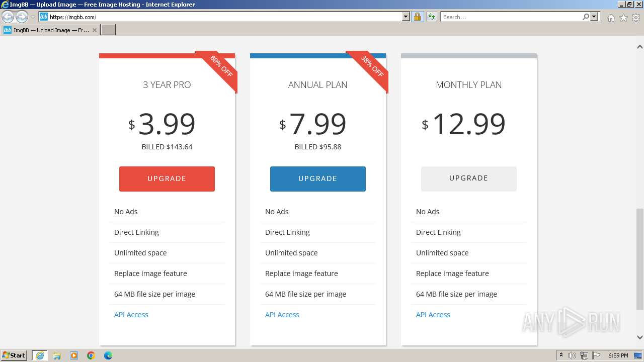The height and width of the screenshot is (362, 644).
Task: Click the magnifier search icon
Action: tap(586, 17)
